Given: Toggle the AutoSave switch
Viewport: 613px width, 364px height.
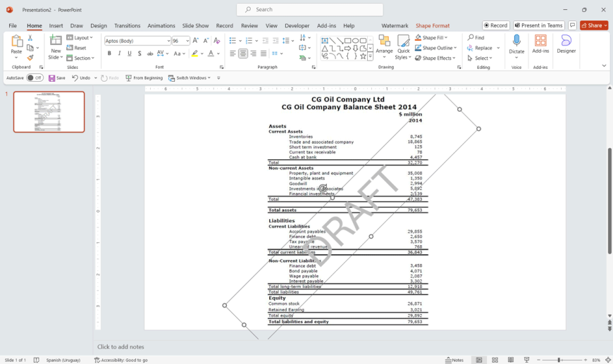Looking at the screenshot, I should coord(35,77).
